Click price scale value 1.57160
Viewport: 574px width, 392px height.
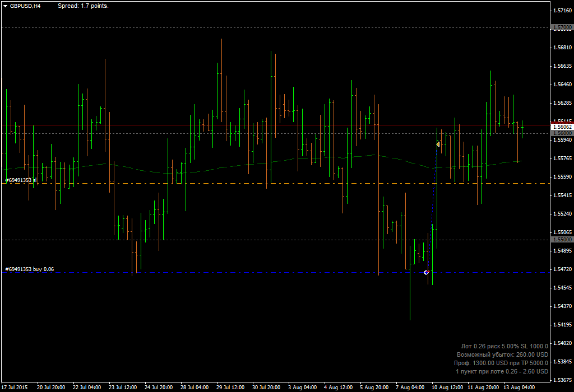click(x=562, y=10)
